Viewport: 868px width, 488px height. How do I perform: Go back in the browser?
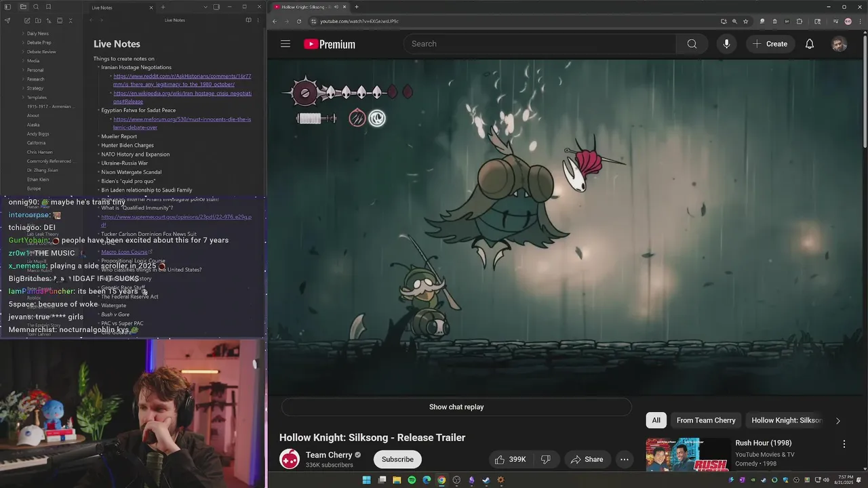point(275,21)
